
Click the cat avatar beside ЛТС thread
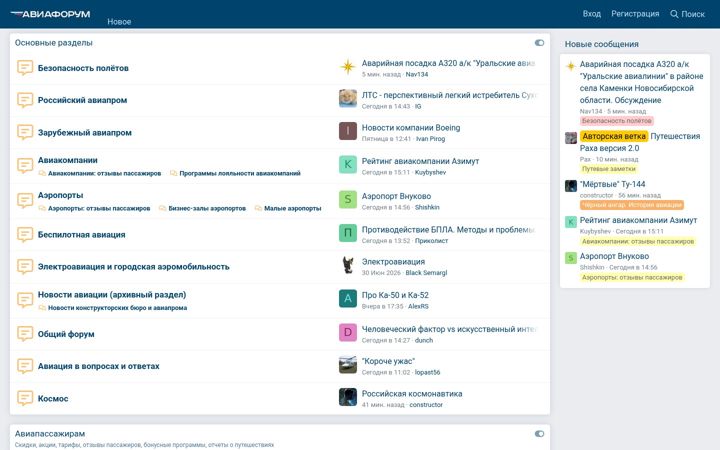click(x=348, y=99)
